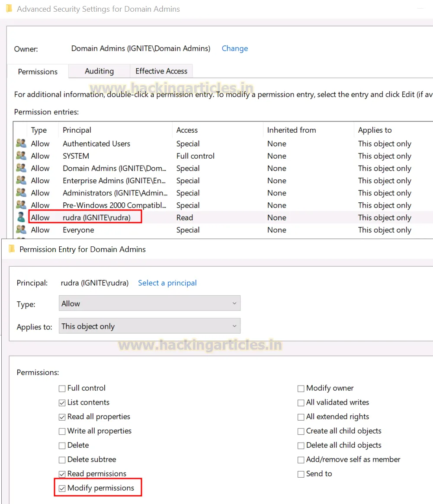Viewport: 433px width, 504px height.
Task: Click the Select a principal link
Action: coord(167,283)
